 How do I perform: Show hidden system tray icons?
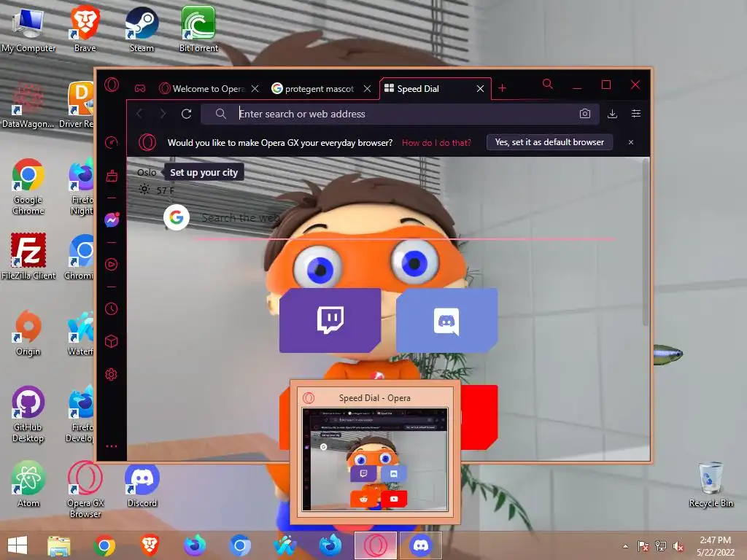click(x=625, y=546)
